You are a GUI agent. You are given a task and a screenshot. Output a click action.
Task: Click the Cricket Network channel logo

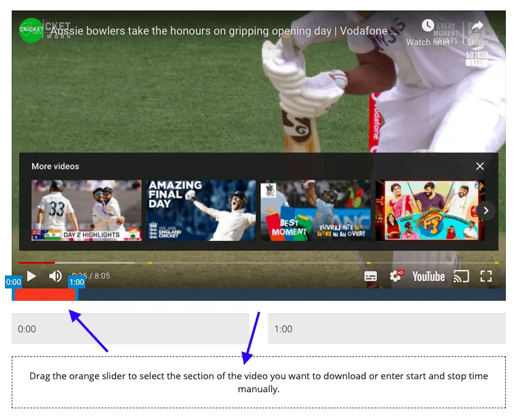point(32,30)
